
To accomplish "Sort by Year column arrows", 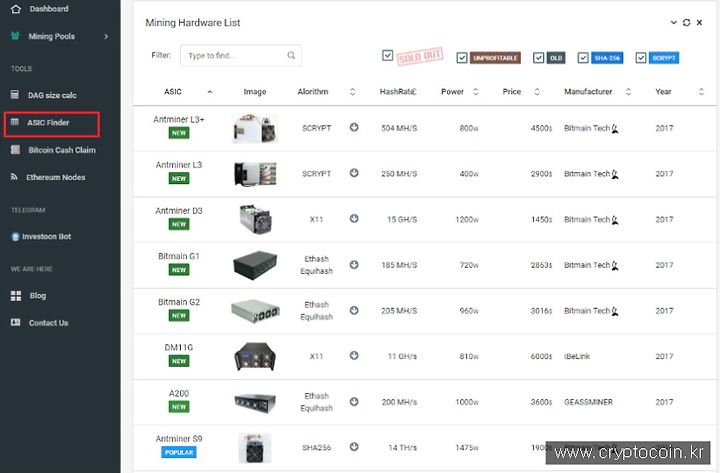I will [x=701, y=92].
